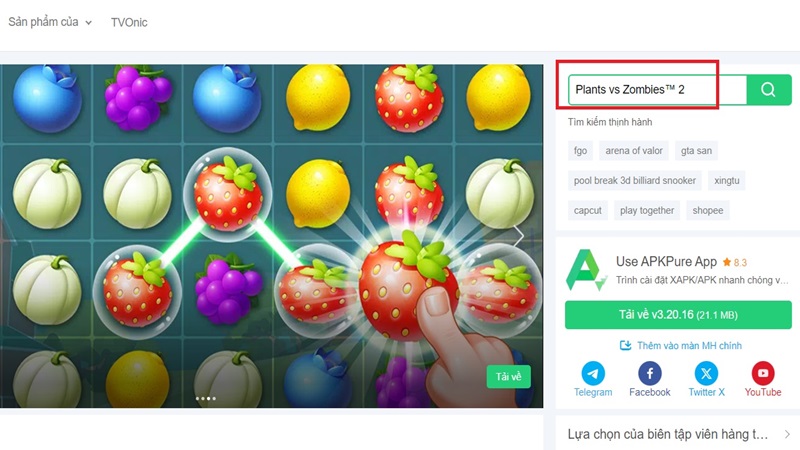Open the TVOnic menu item
Screen dimensions: 800x450
click(x=129, y=22)
